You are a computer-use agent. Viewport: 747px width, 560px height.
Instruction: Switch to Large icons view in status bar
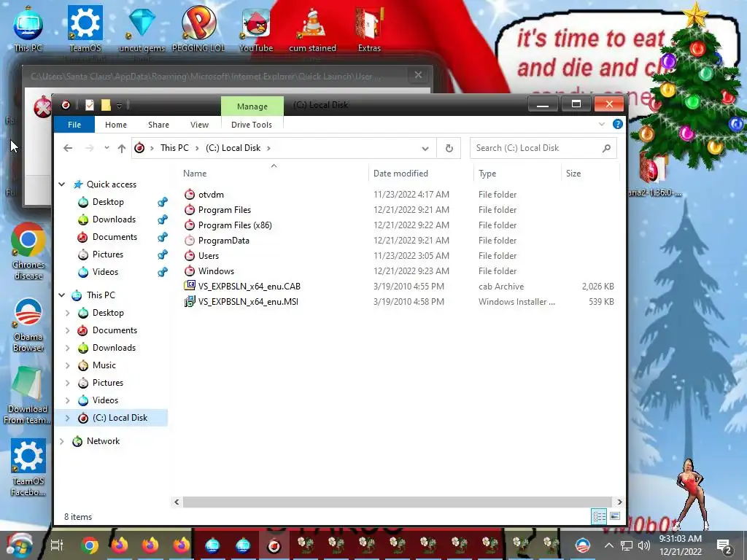(x=615, y=516)
